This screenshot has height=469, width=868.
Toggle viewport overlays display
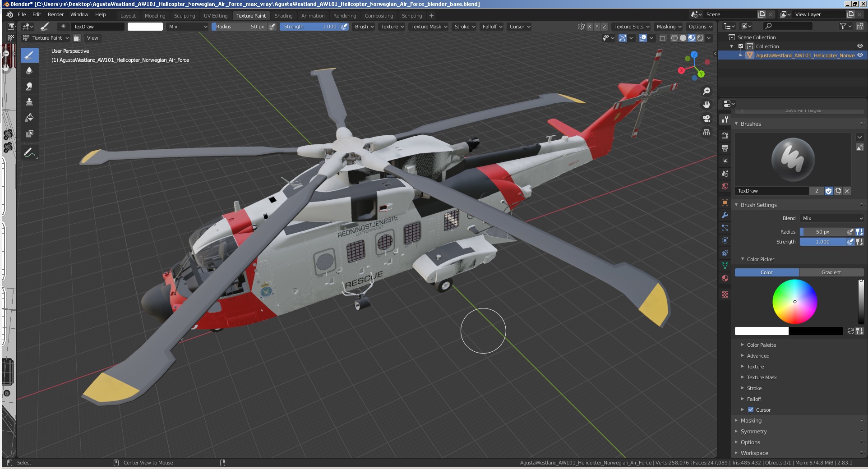point(643,38)
